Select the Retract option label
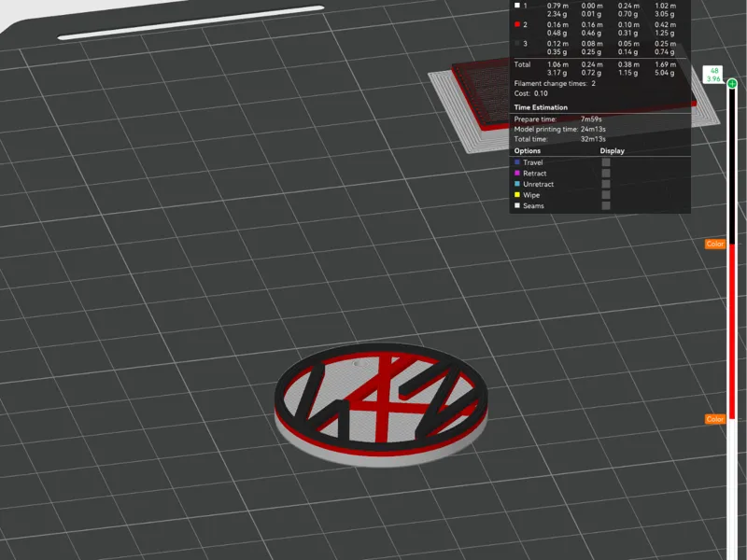Viewport: 747px width, 560px height. tap(534, 174)
